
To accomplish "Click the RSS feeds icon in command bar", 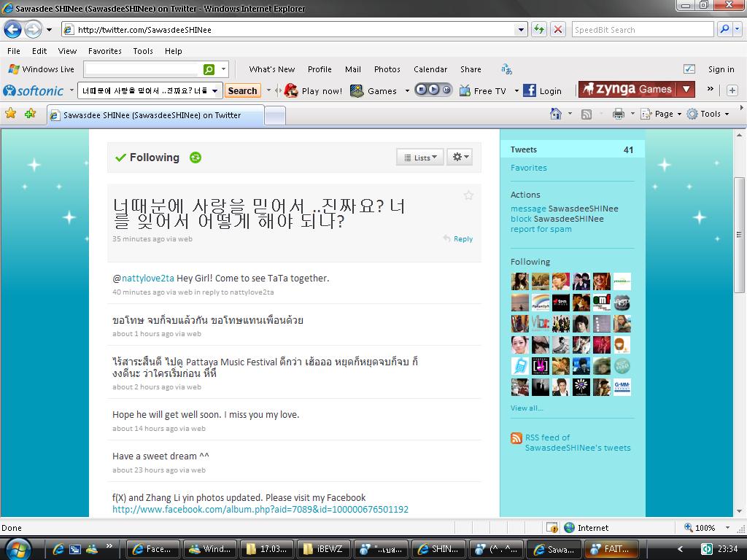I will 587,114.
